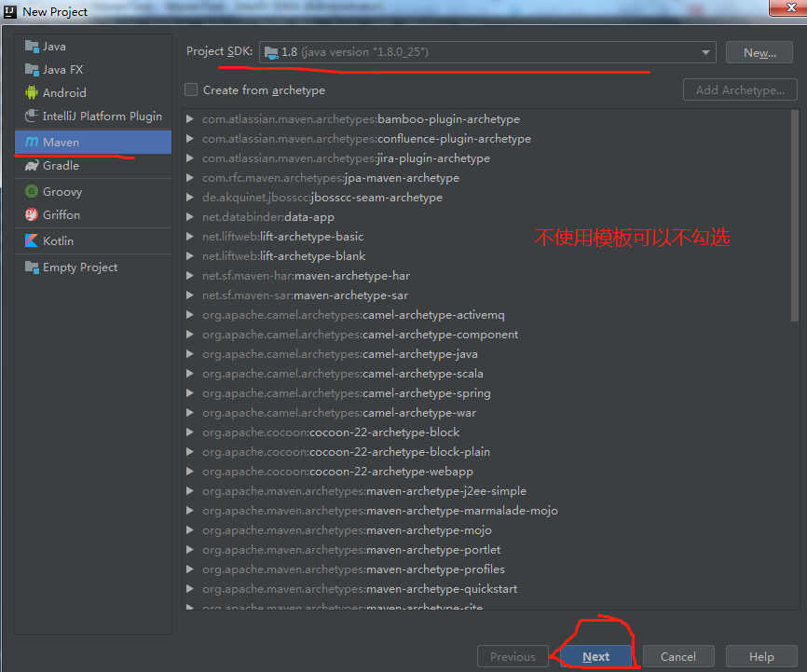Select the Java project type icon
This screenshot has width=807, height=672.
click(x=32, y=47)
